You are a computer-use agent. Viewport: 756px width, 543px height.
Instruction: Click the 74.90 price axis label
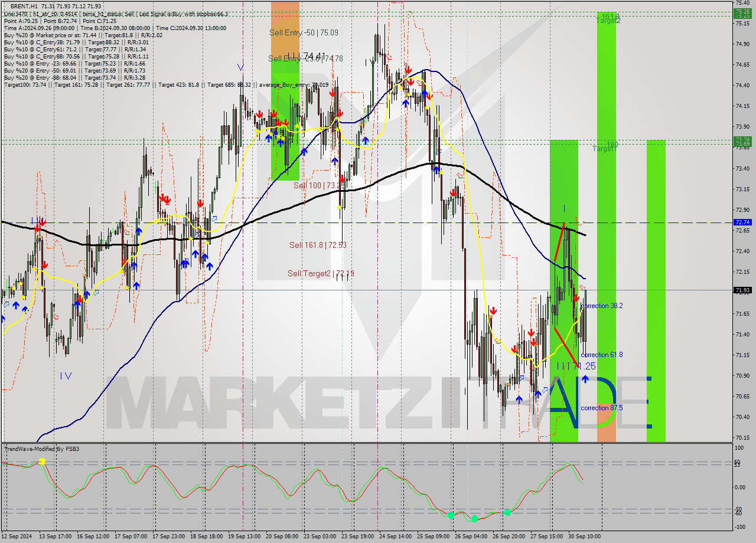point(743,44)
